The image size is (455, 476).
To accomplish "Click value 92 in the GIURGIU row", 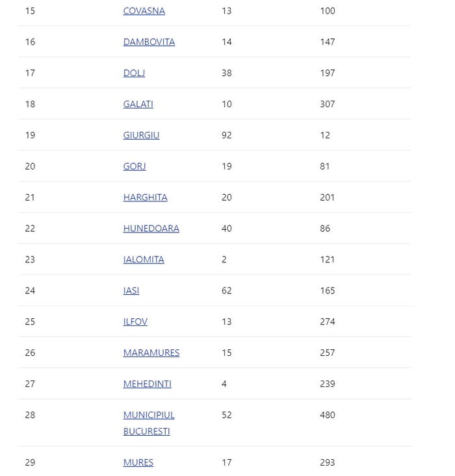I will coord(226,136).
